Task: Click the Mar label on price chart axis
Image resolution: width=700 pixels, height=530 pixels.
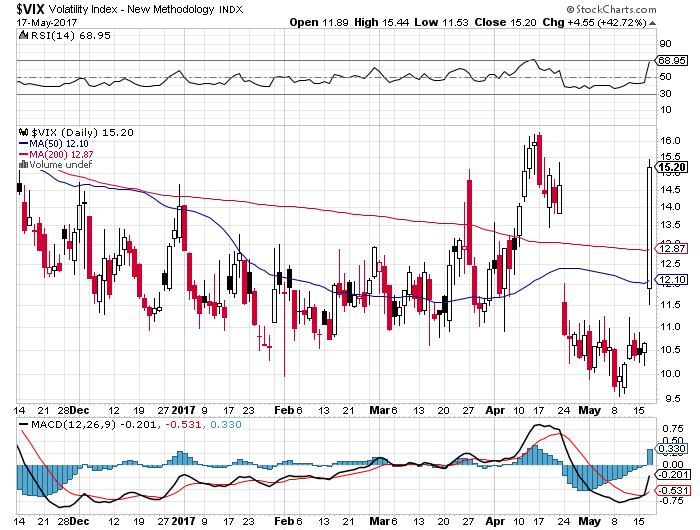Action: [x=379, y=410]
